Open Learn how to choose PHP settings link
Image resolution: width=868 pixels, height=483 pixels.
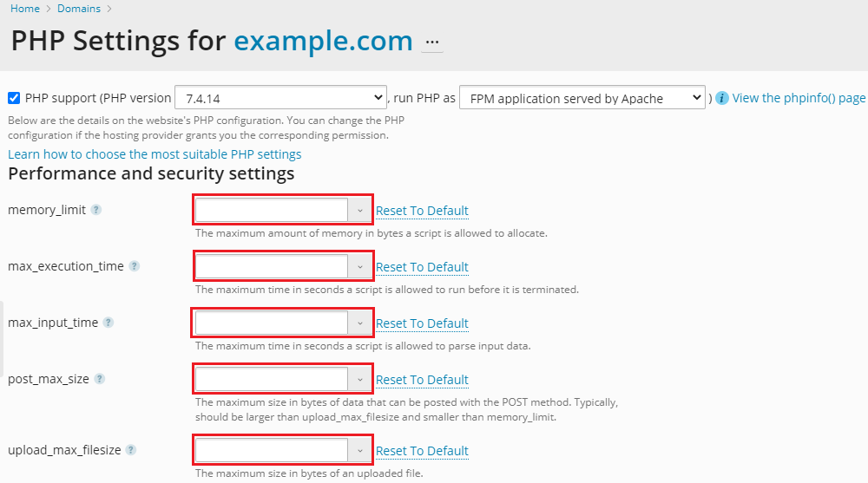click(155, 154)
